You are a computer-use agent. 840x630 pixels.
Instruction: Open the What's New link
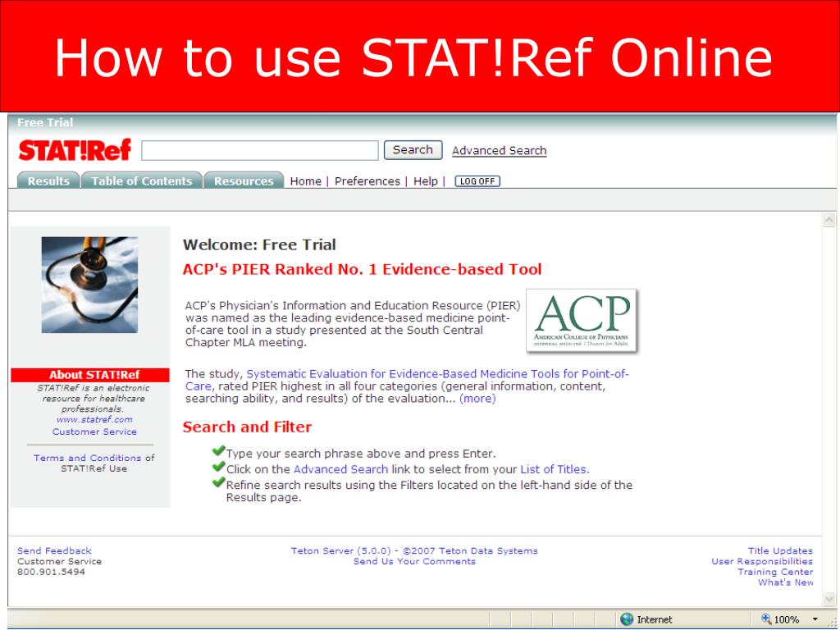pos(785,582)
